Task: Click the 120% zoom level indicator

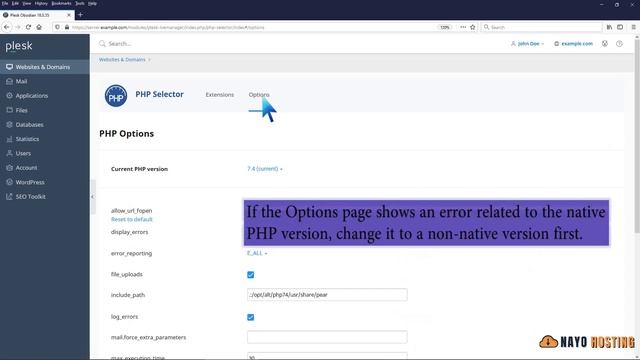Action: pos(444,27)
